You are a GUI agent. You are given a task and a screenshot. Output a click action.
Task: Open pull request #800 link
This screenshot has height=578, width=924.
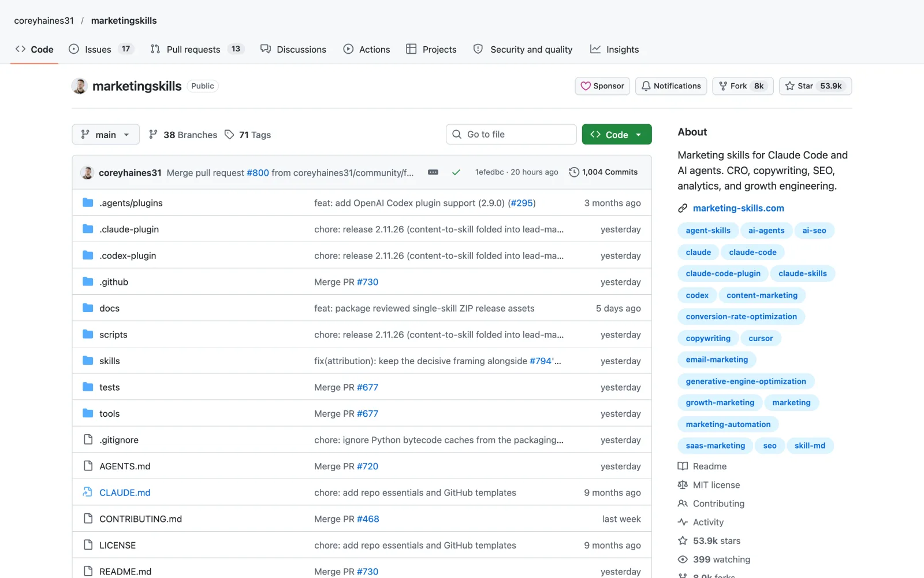point(258,173)
